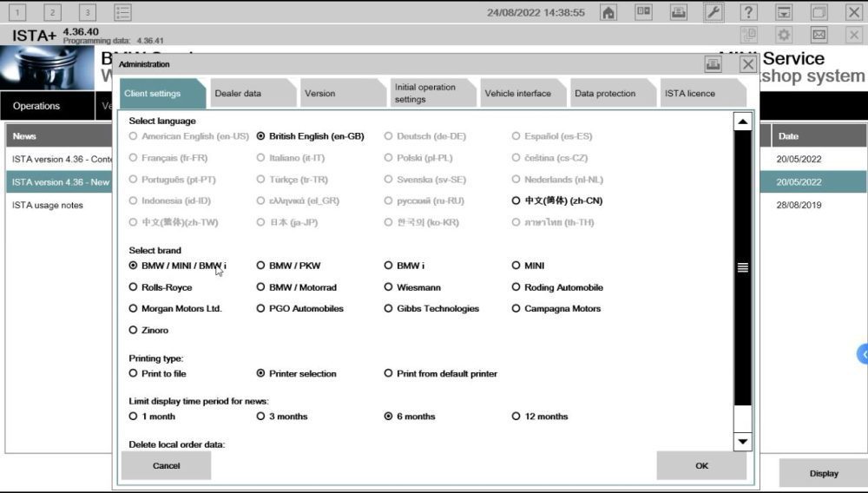Open operation slot 1 in top bar

[17, 12]
